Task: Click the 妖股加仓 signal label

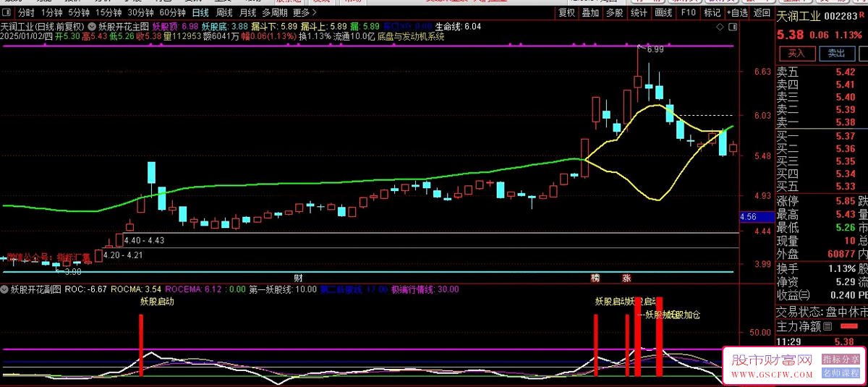Action: [x=684, y=315]
